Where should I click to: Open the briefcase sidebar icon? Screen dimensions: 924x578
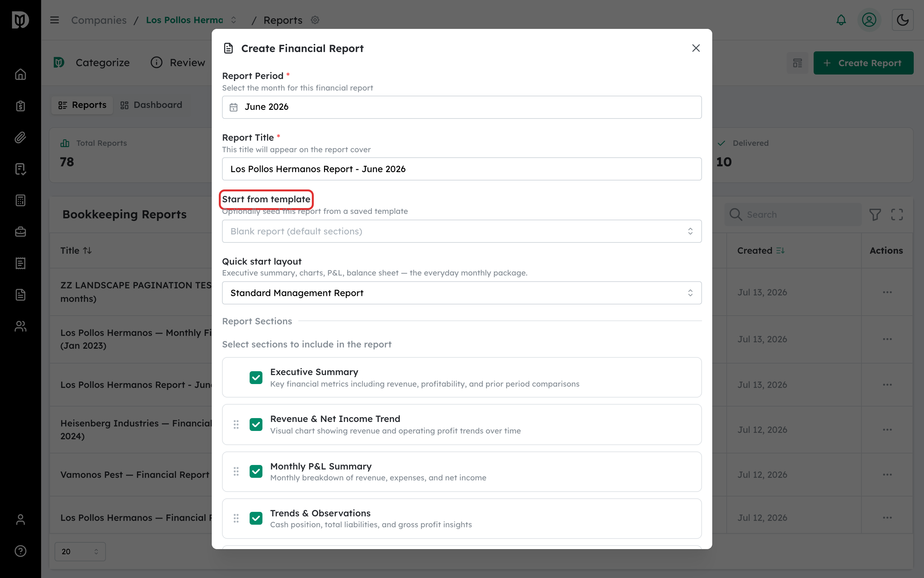coord(20,232)
